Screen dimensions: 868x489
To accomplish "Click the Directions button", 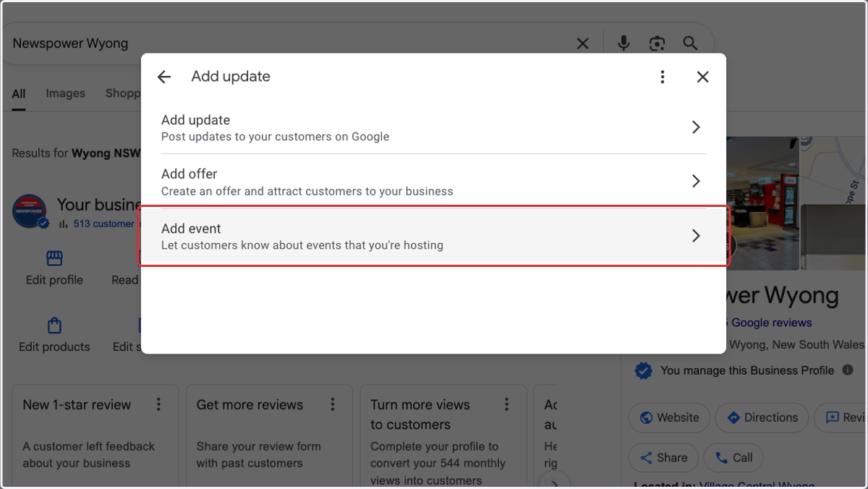I will pos(762,417).
